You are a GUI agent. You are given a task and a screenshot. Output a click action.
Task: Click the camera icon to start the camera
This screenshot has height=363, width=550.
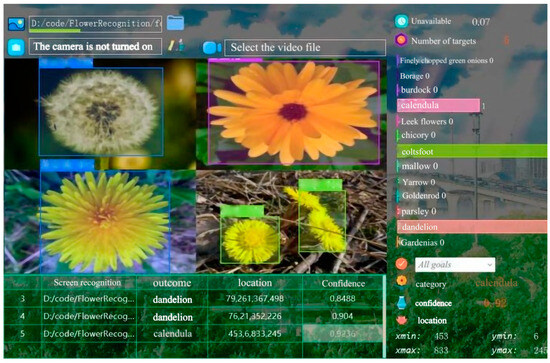coord(16,47)
